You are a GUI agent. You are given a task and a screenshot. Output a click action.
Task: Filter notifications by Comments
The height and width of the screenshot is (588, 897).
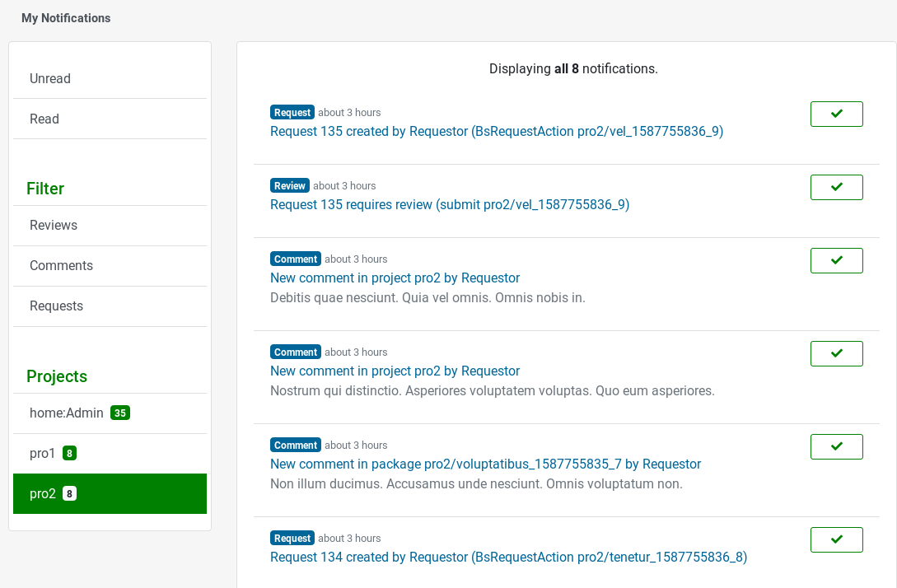tap(61, 265)
